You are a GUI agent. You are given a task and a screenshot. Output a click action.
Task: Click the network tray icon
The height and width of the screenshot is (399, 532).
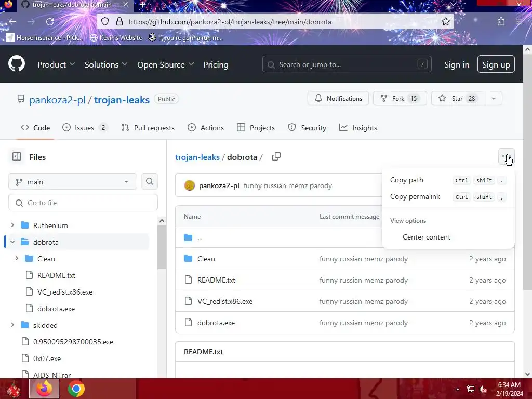471,389
